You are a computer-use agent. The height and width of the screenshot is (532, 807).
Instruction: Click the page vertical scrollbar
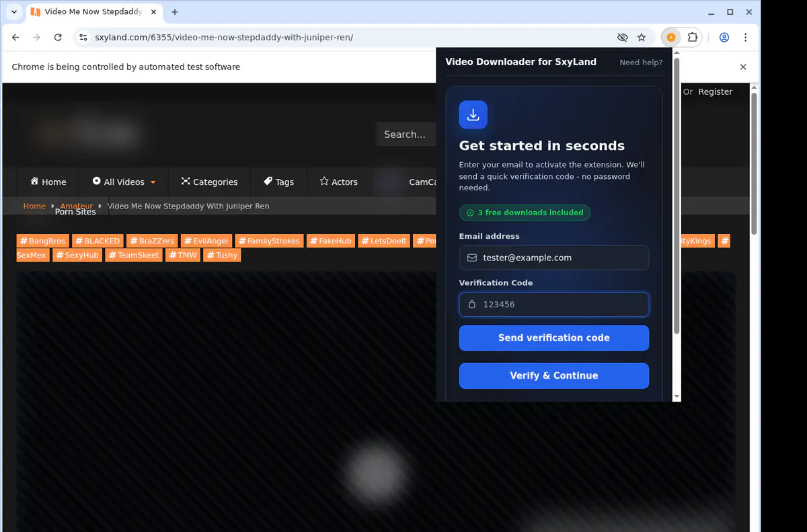point(754,163)
